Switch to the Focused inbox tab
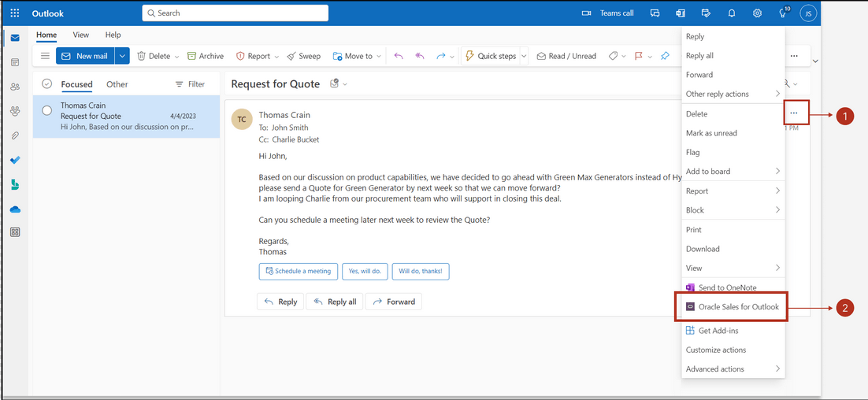 (x=76, y=84)
